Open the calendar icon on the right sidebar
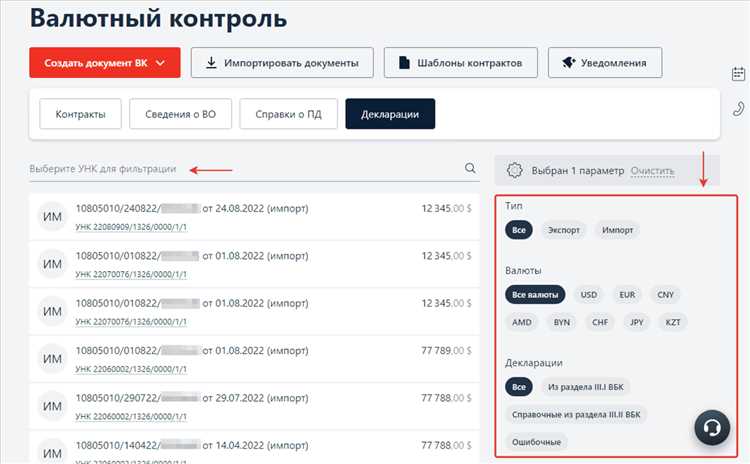The width and height of the screenshot is (750, 464). click(738, 74)
